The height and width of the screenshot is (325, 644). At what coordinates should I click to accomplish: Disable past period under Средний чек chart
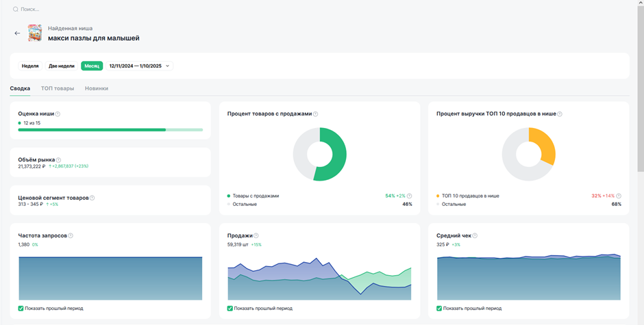439,308
